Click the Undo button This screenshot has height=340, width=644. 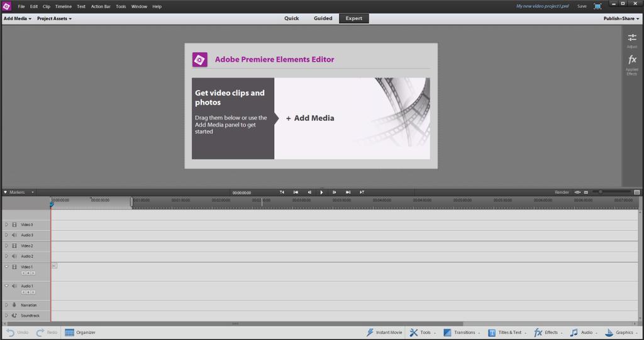coord(18,332)
